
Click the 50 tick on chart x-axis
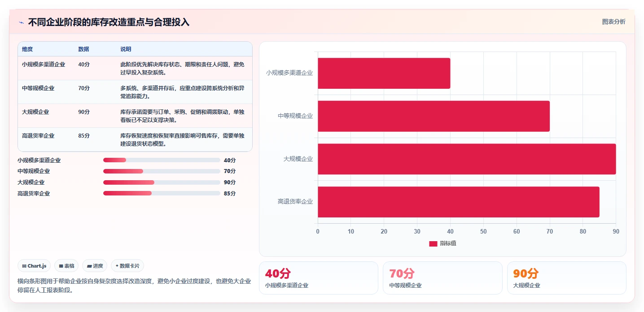(483, 232)
